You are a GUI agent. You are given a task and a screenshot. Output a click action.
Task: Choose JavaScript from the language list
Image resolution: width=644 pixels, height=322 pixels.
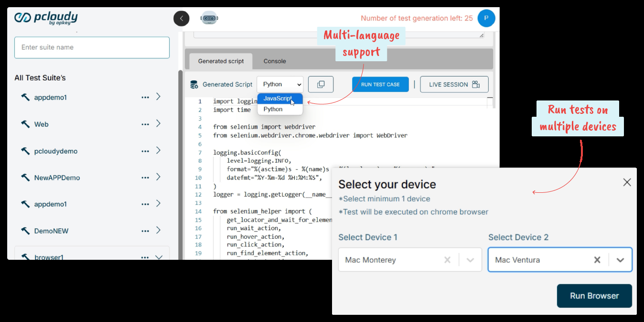tap(278, 99)
